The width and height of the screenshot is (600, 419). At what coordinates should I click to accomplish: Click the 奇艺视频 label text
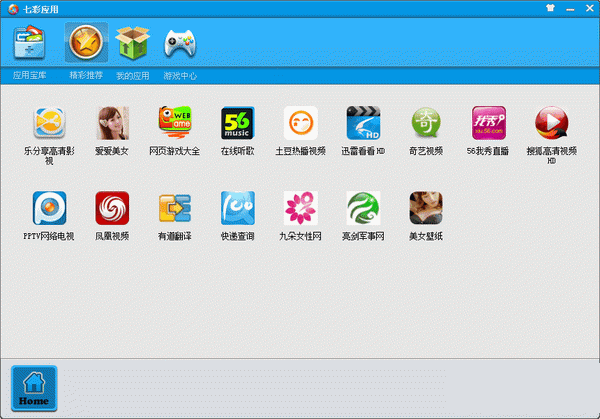426,151
